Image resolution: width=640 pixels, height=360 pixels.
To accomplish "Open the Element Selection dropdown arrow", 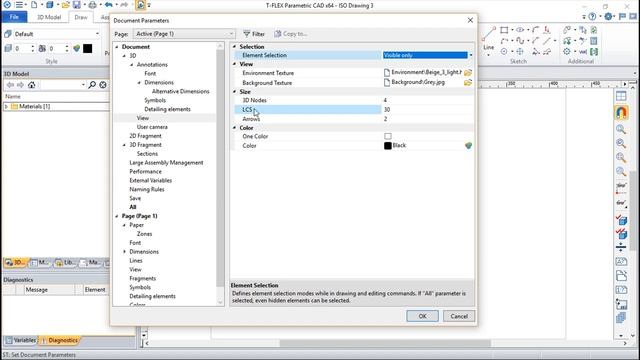I will 471,55.
